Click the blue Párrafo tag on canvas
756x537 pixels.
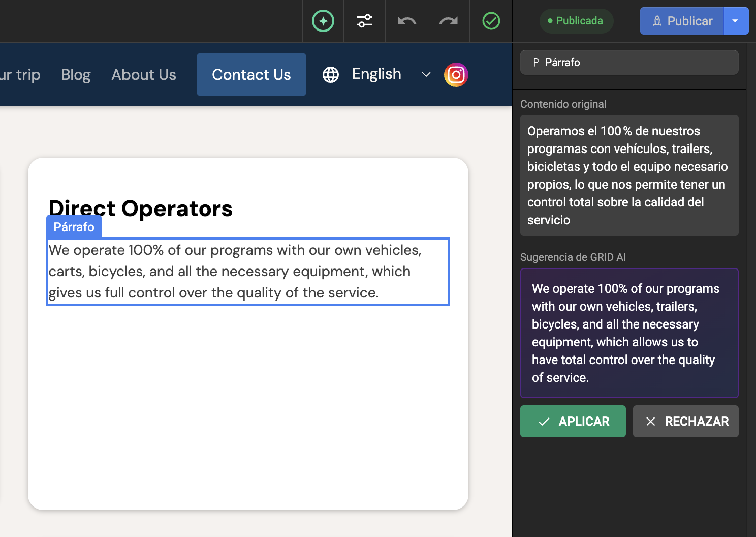(x=74, y=227)
